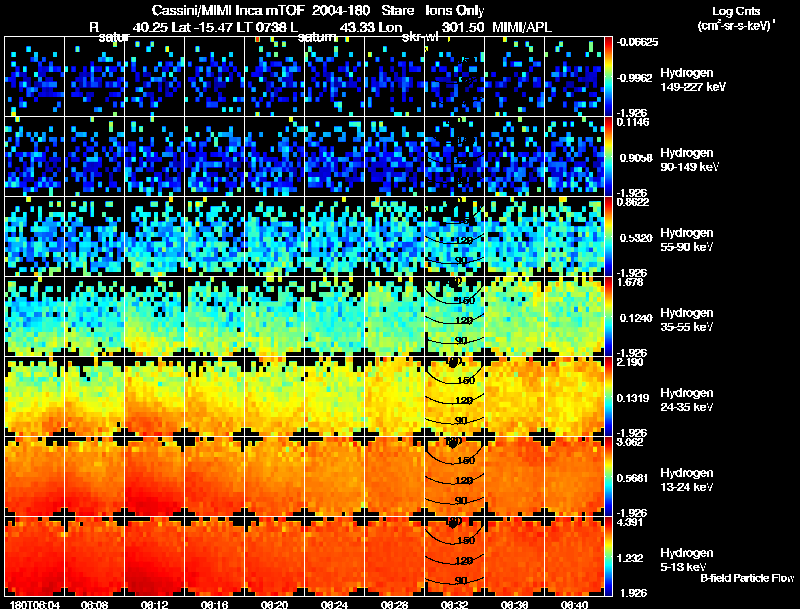This screenshot has width=800, height=609.
Task: Click the Cassini/MIMI Inca mTOF title
Action: (228, 10)
